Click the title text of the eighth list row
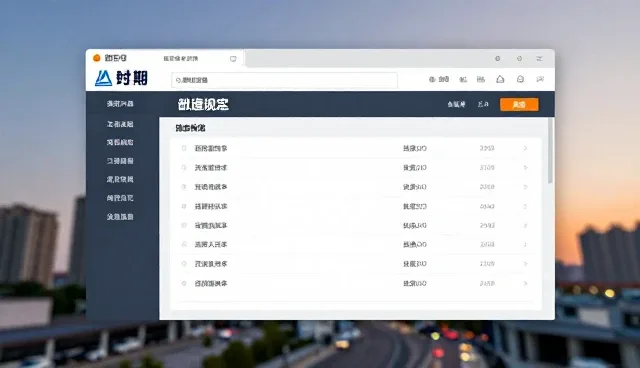640x368 pixels. click(211, 283)
